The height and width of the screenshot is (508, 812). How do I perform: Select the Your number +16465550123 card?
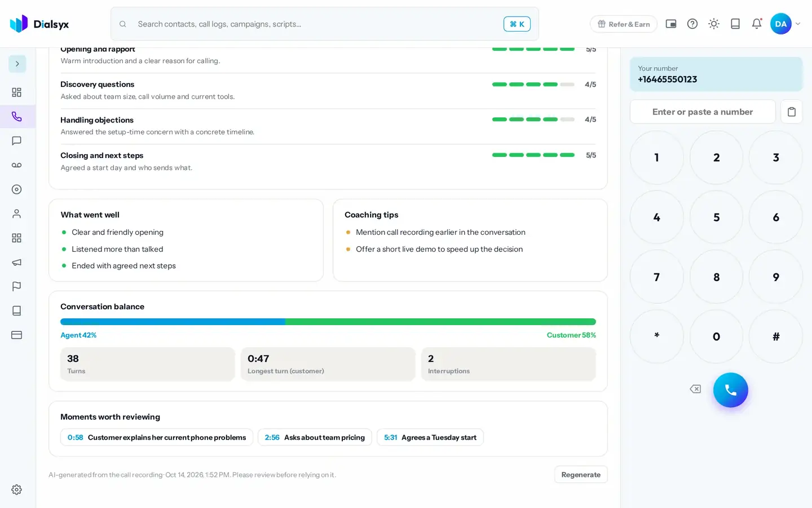[716, 74]
